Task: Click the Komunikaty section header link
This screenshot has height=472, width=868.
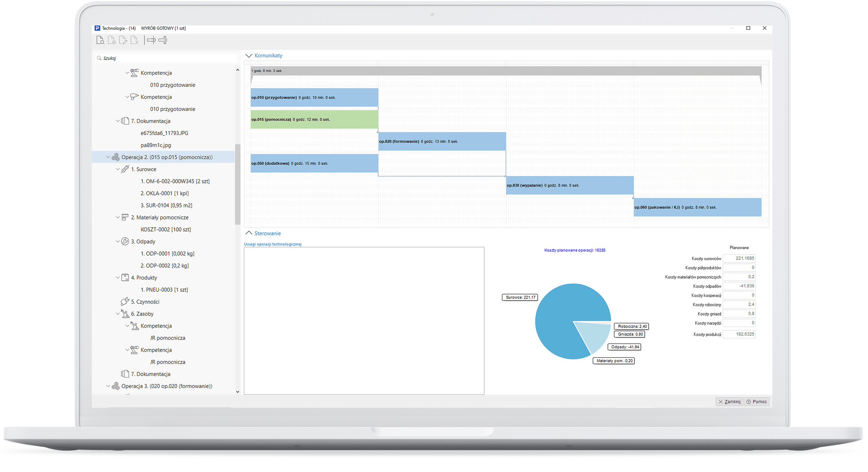Action: (x=268, y=56)
